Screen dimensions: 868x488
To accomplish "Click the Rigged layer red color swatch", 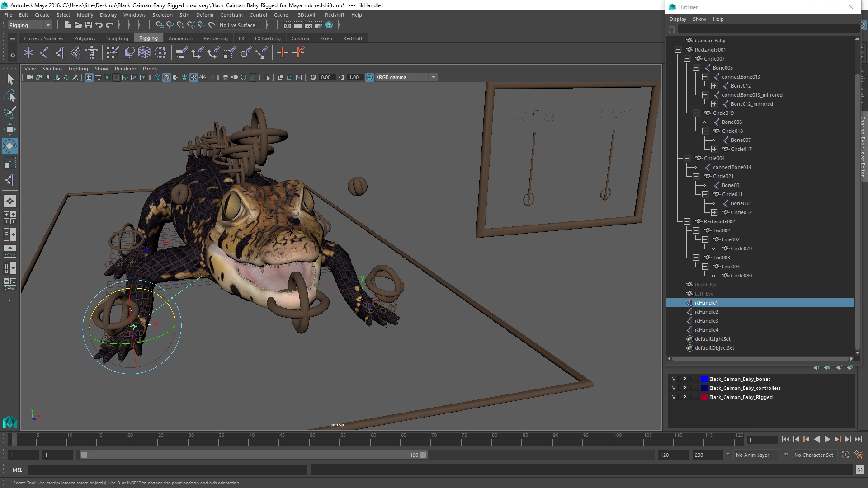I will tap(704, 398).
